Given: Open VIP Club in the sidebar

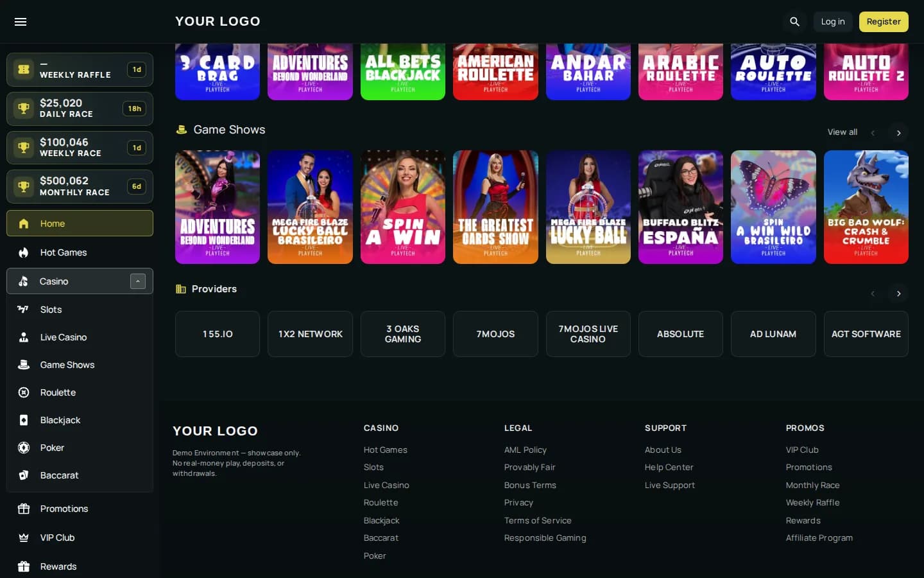Looking at the screenshot, I should pyautogui.click(x=80, y=538).
